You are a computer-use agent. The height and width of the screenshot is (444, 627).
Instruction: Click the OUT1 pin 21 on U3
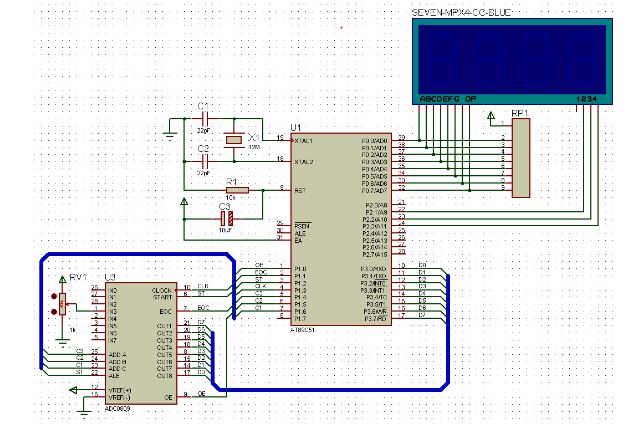(183, 326)
